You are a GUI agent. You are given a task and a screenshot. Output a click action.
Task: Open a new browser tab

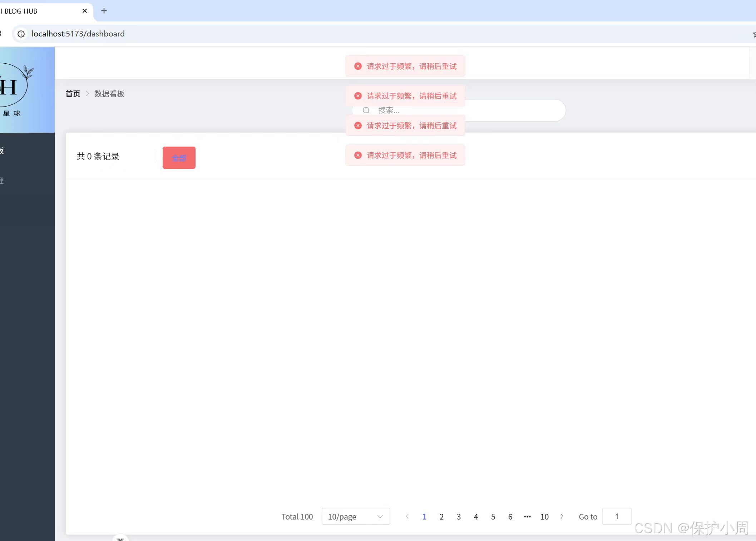(104, 11)
